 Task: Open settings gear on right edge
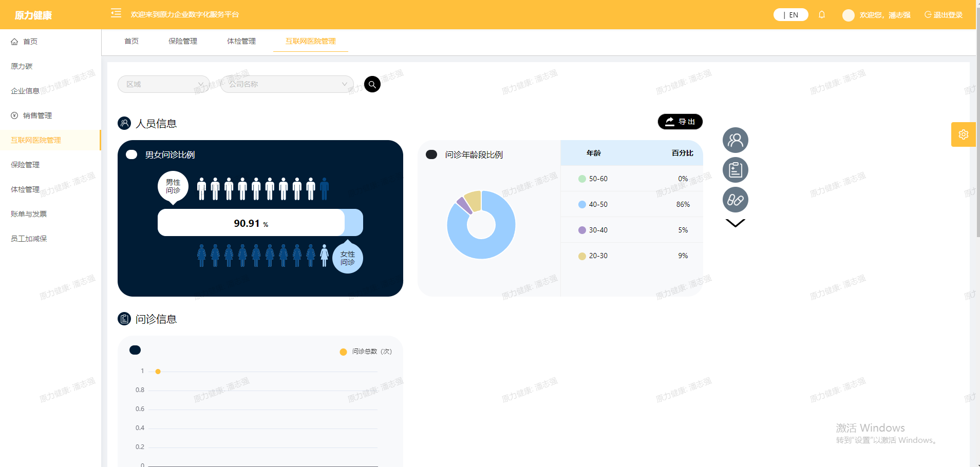coord(964,134)
